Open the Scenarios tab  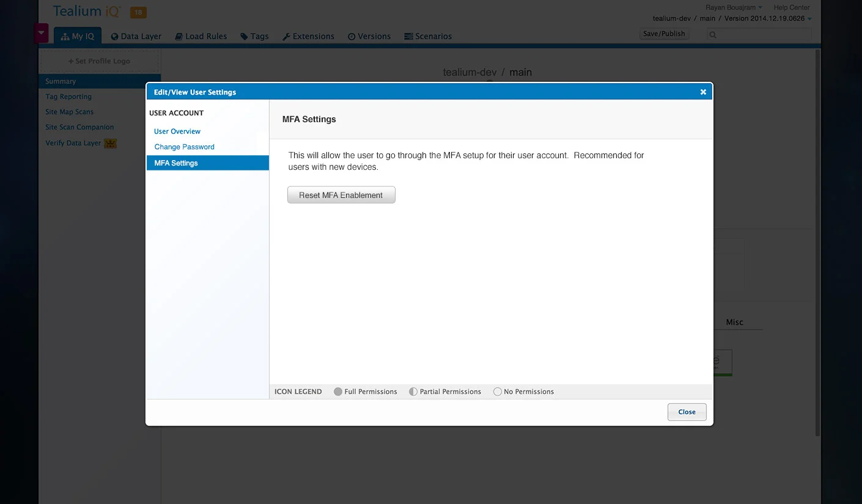click(428, 36)
